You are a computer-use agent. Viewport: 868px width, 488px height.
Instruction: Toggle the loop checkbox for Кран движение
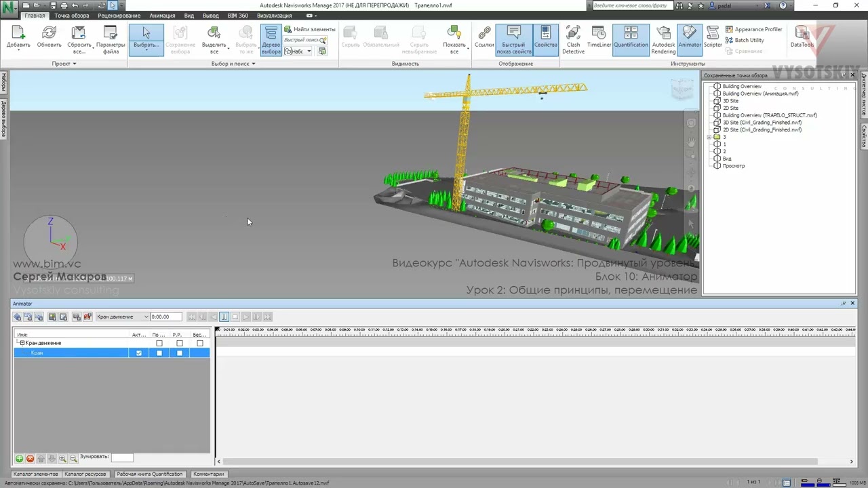(x=159, y=343)
